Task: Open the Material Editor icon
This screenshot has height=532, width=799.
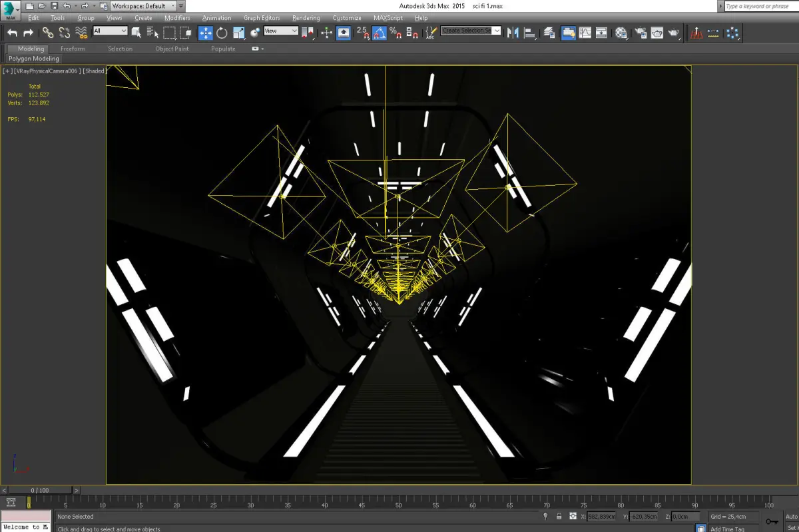Action: pos(621,32)
